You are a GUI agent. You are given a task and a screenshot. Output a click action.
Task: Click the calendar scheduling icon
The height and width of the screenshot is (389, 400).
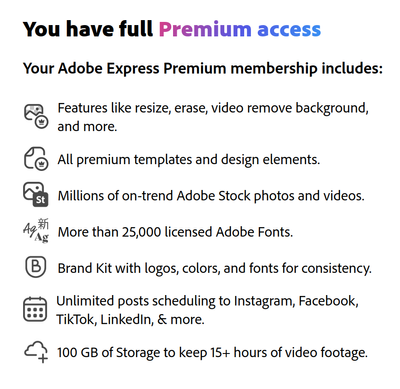pyautogui.click(x=35, y=309)
